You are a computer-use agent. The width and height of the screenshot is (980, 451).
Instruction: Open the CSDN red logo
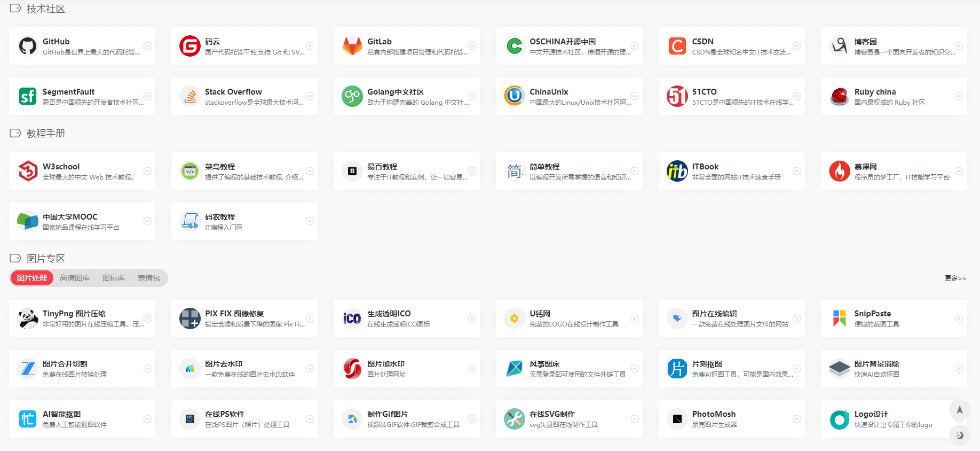(677, 46)
